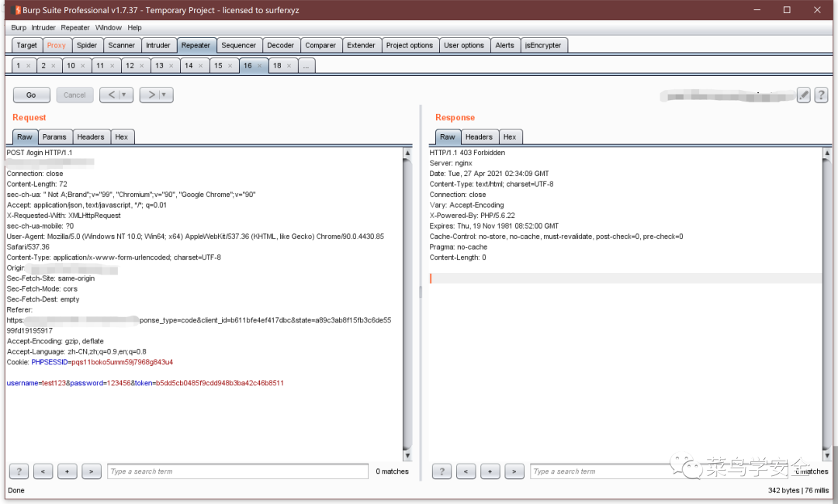
Task: Find previous match in request pane
Action: click(43, 471)
